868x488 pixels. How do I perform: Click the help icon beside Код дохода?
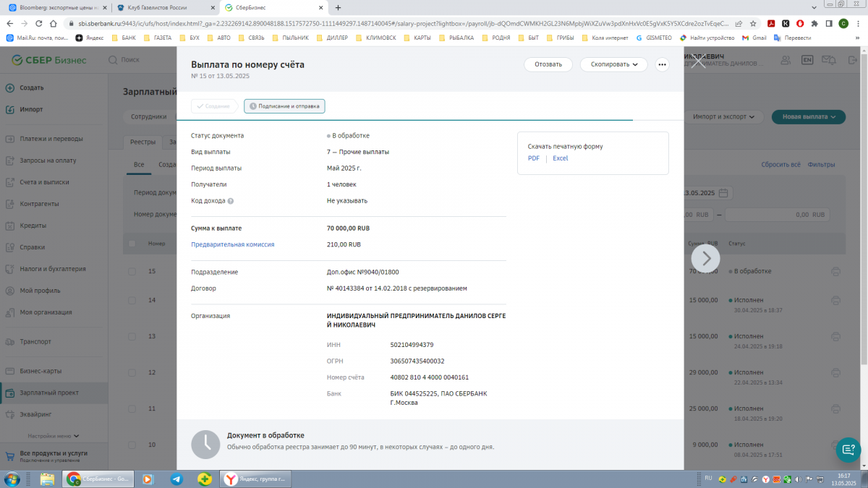click(x=231, y=201)
